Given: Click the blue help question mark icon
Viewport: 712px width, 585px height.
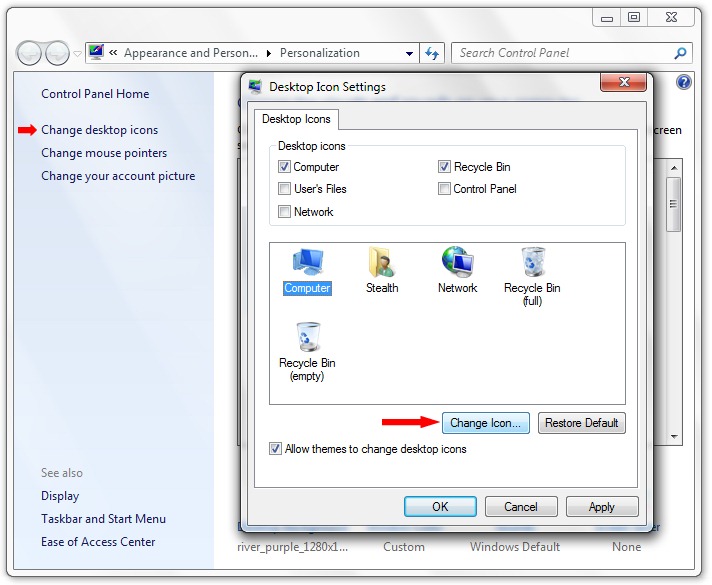Looking at the screenshot, I should click(x=684, y=83).
